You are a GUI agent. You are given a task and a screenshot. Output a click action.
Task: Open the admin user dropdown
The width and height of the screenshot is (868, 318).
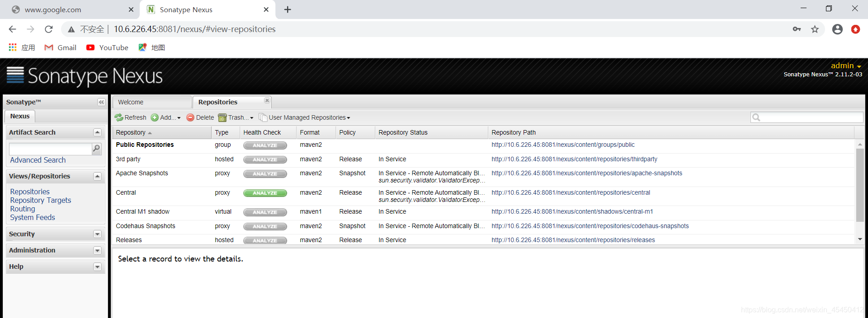(846, 66)
